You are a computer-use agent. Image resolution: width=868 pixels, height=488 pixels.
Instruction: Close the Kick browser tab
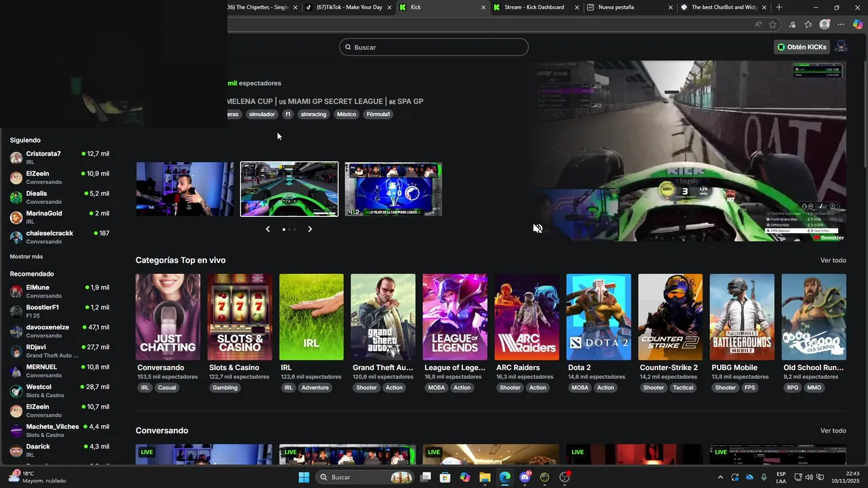click(484, 7)
